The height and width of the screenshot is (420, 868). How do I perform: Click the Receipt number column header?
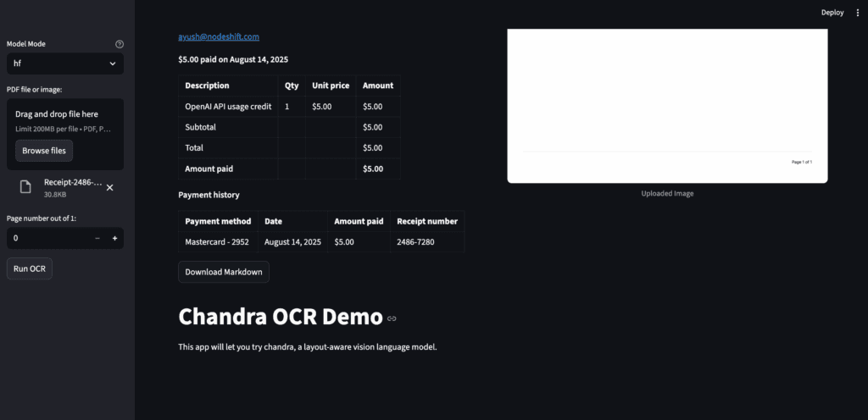click(x=427, y=222)
